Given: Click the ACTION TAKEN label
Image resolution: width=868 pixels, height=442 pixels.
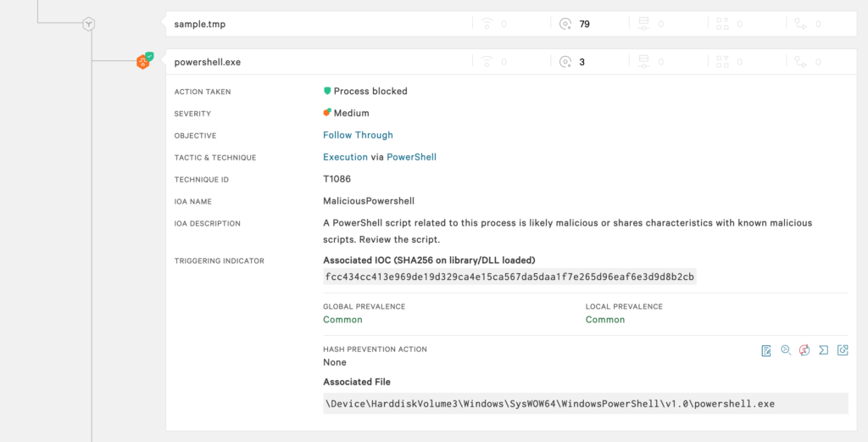Looking at the screenshot, I should pyautogui.click(x=203, y=92).
